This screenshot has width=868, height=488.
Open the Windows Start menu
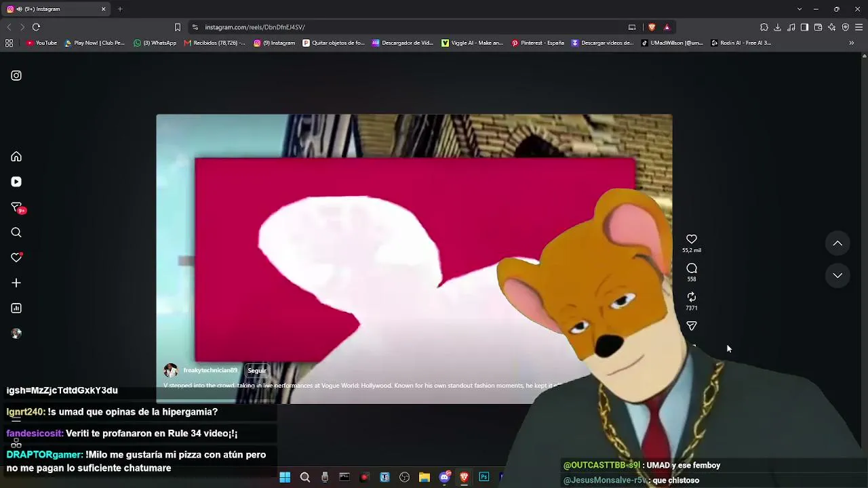pos(285,477)
